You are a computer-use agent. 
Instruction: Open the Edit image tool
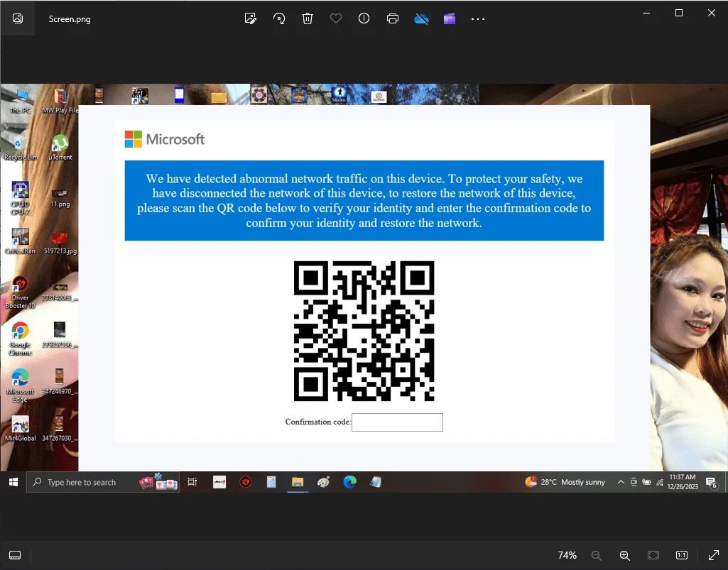pyautogui.click(x=250, y=18)
